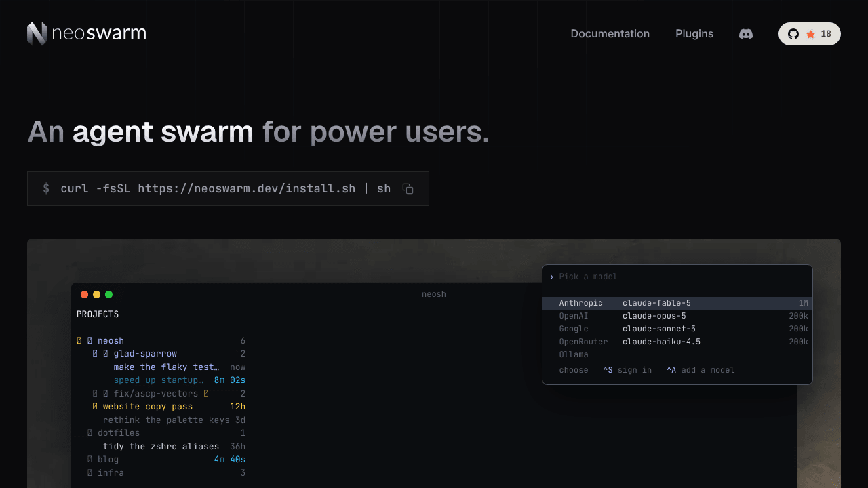Click the 8m 02s timer value
The height and width of the screenshot is (488, 868).
[x=230, y=380]
